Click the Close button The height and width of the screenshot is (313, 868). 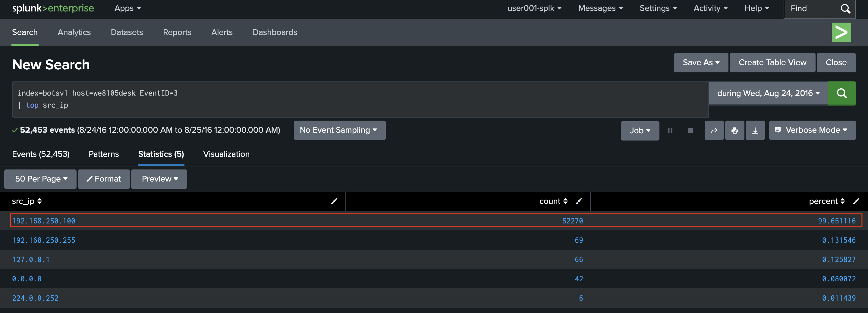pos(836,62)
